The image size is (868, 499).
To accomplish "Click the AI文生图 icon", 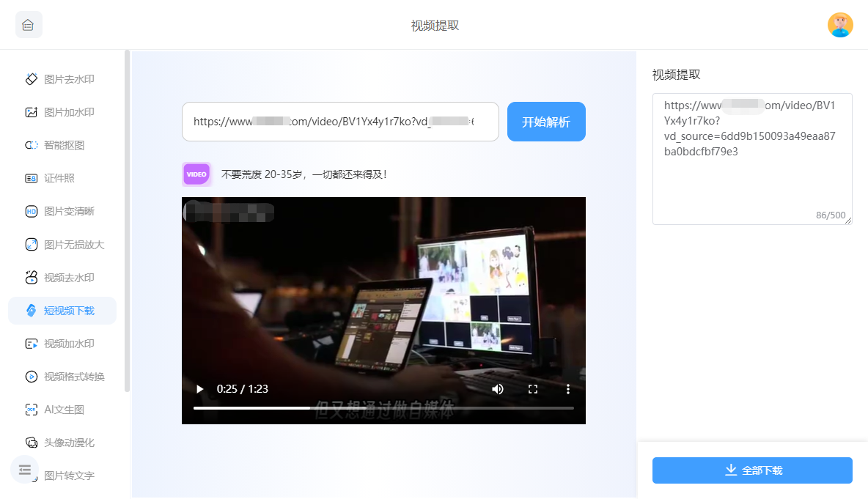I will point(32,410).
